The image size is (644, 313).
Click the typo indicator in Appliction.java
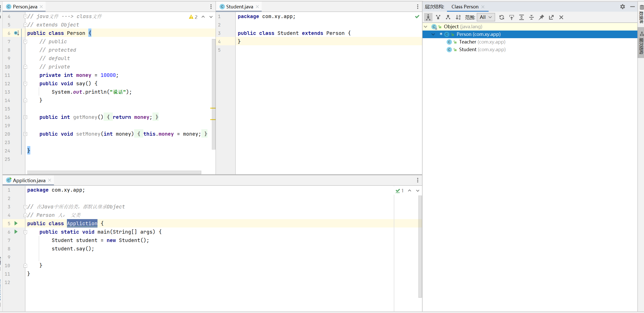click(400, 191)
